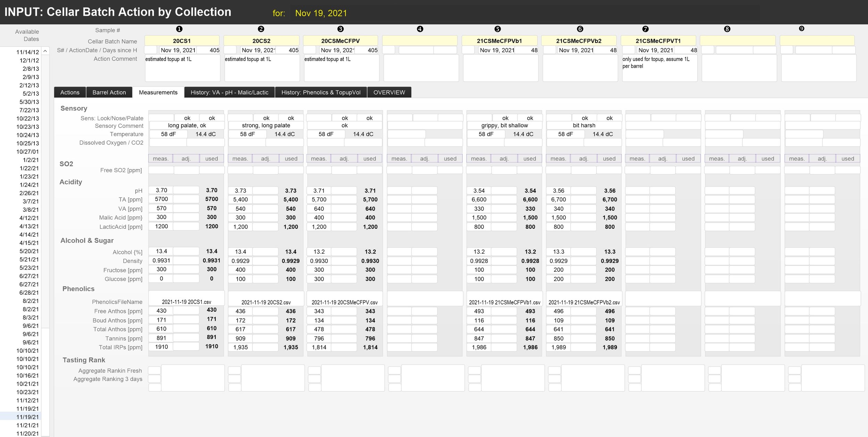868x437 pixels.
Task: Click 20CS1 tasting rank comment area
Action: pos(193,378)
